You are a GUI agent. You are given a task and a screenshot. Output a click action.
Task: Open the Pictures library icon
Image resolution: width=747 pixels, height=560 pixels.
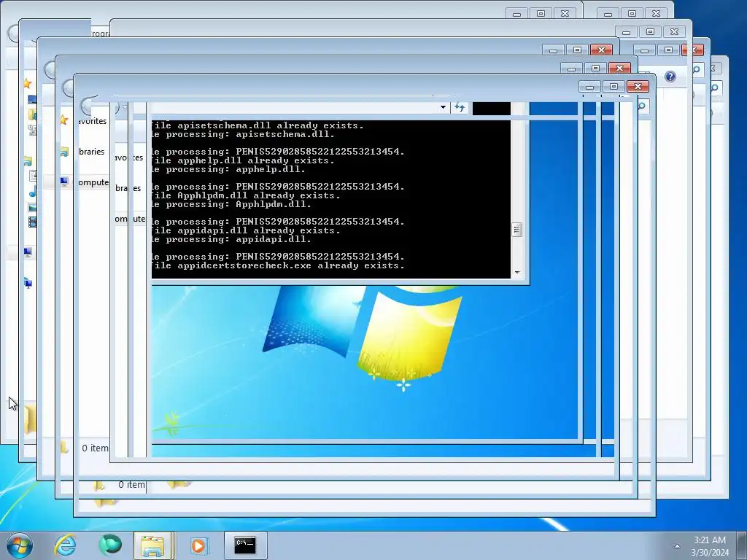click(x=32, y=207)
